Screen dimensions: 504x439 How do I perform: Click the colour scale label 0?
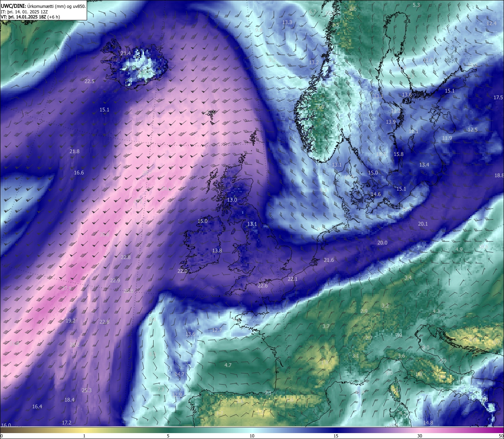tap(2, 436)
